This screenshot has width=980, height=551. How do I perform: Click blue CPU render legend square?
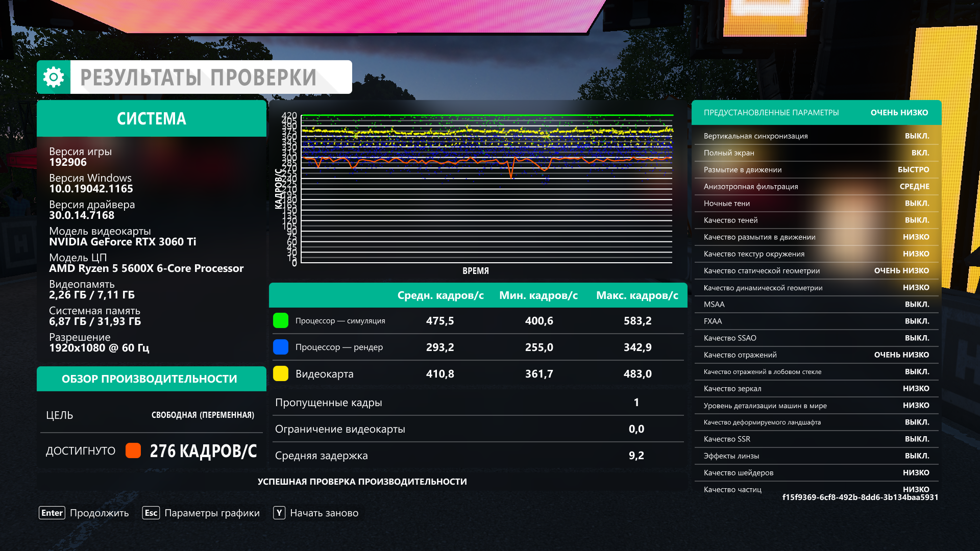pyautogui.click(x=281, y=347)
